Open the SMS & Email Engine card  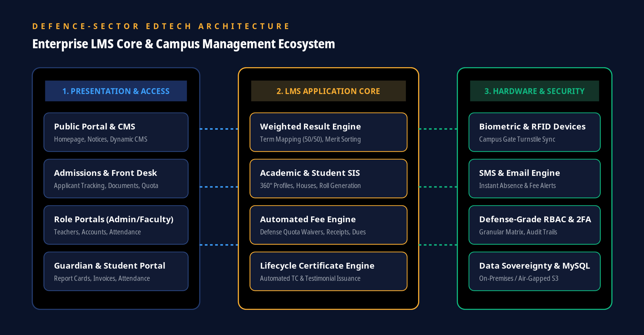point(534,178)
